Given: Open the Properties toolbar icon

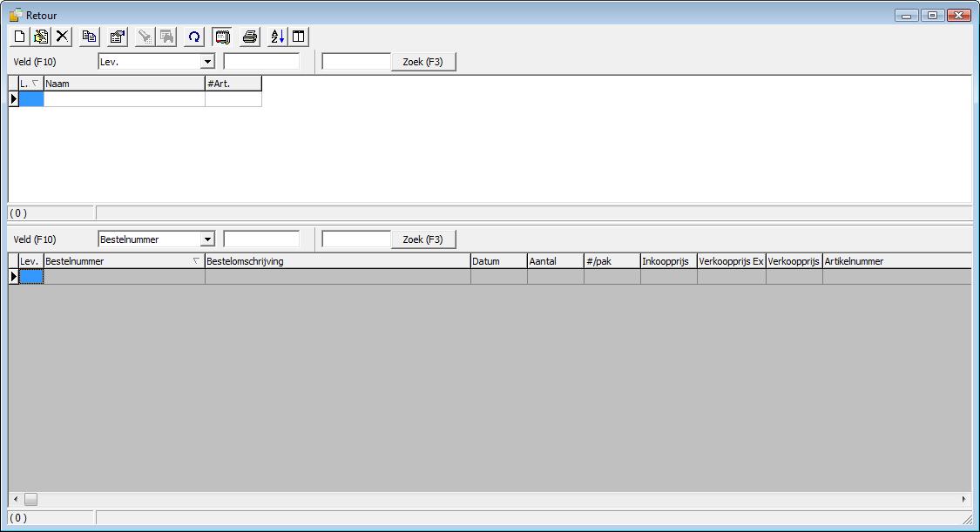Looking at the screenshot, I should click(x=117, y=37).
